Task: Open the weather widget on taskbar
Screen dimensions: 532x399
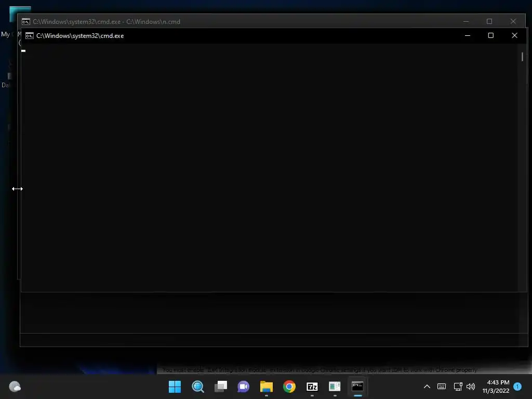Action: click(15, 387)
